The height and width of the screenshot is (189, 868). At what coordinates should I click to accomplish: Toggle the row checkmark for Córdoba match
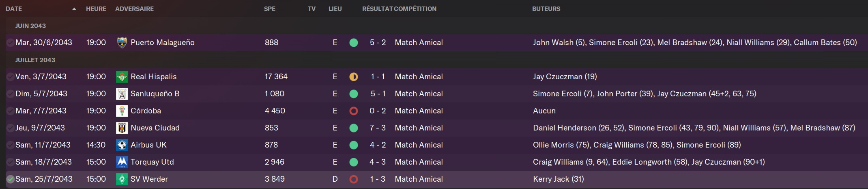[10, 111]
